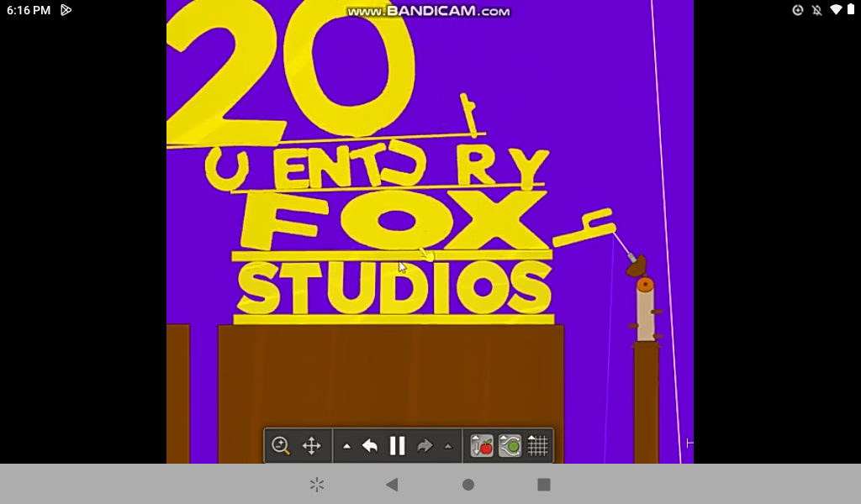Tap the 6:16 PM clock
Image resolution: width=861 pixels, height=504 pixels.
click(x=29, y=10)
